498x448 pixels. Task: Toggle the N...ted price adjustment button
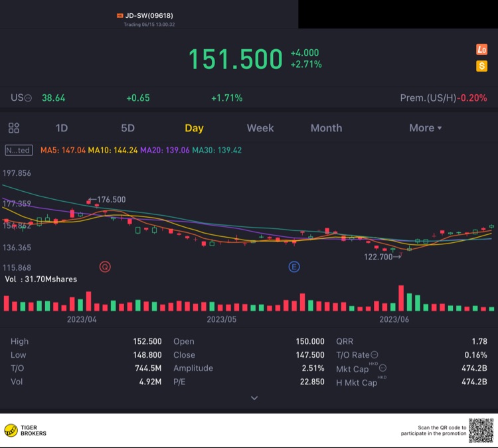(19, 150)
